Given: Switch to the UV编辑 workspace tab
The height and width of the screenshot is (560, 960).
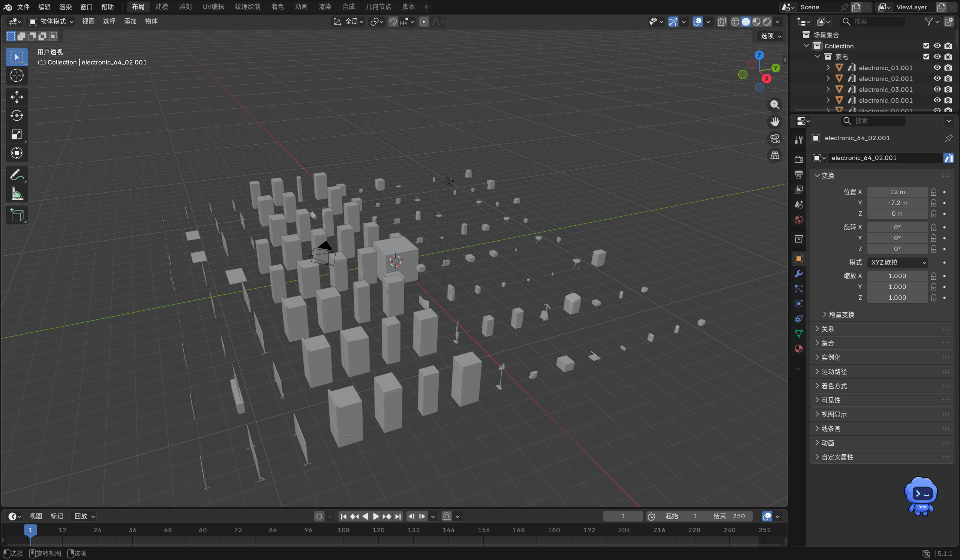Looking at the screenshot, I should pos(213,7).
